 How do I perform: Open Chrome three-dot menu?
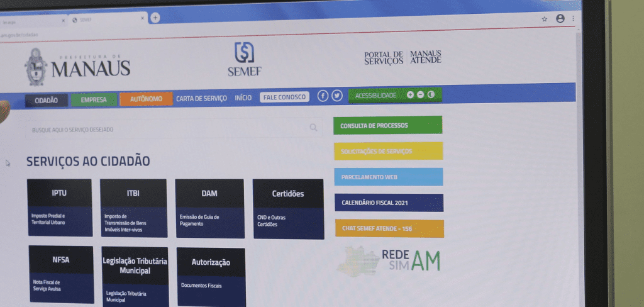(x=573, y=18)
